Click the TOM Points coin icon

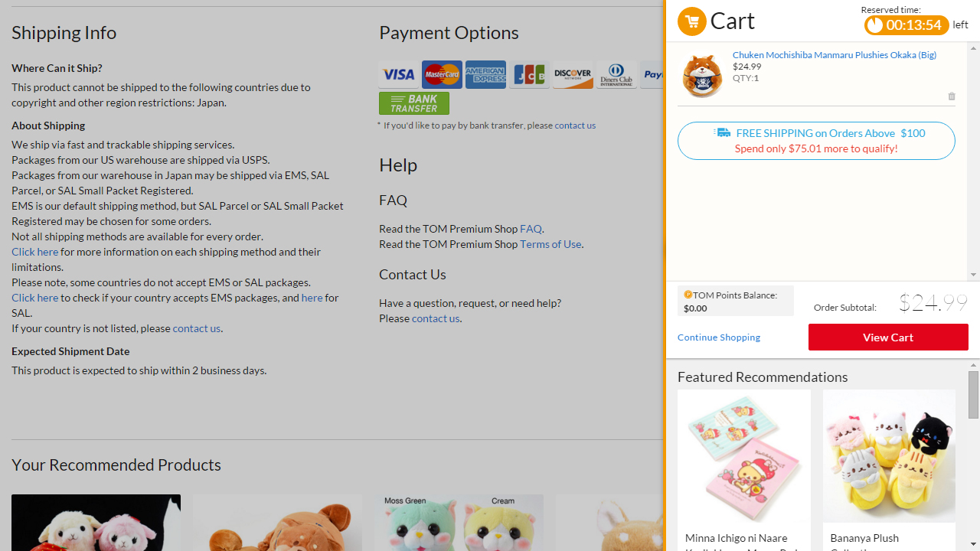(688, 295)
